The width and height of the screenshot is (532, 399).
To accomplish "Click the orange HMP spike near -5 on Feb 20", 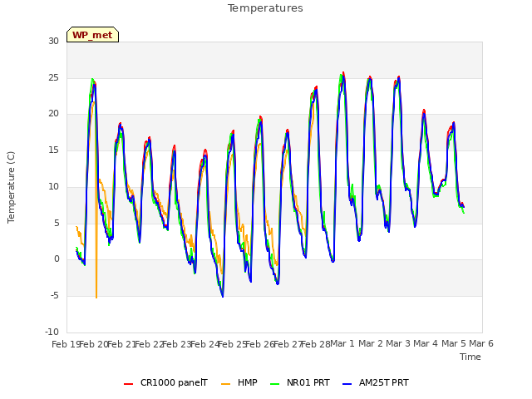I will pyautogui.click(x=96, y=297).
